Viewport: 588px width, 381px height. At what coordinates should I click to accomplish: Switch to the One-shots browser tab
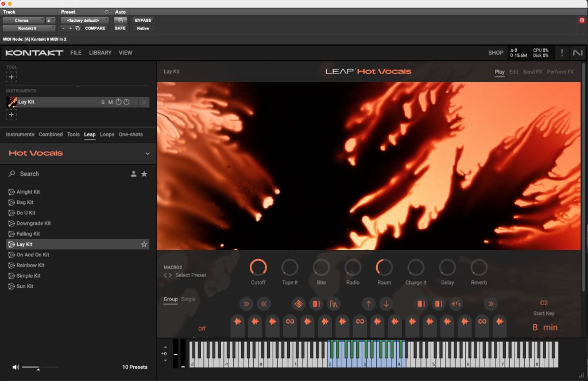pyautogui.click(x=130, y=134)
